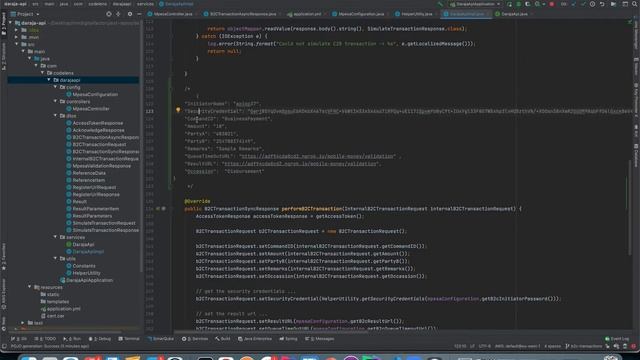The image size is (640, 360).
Task: Follow the ResultURL link in the comment
Action: click(300, 164)
